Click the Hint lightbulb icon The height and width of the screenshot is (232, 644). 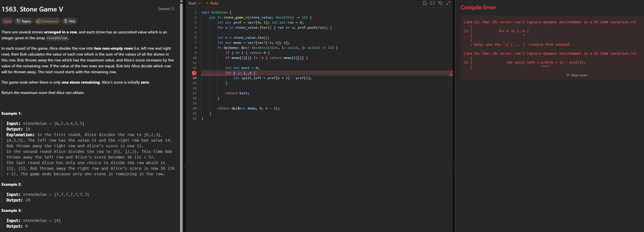click(x=66, y=21)
